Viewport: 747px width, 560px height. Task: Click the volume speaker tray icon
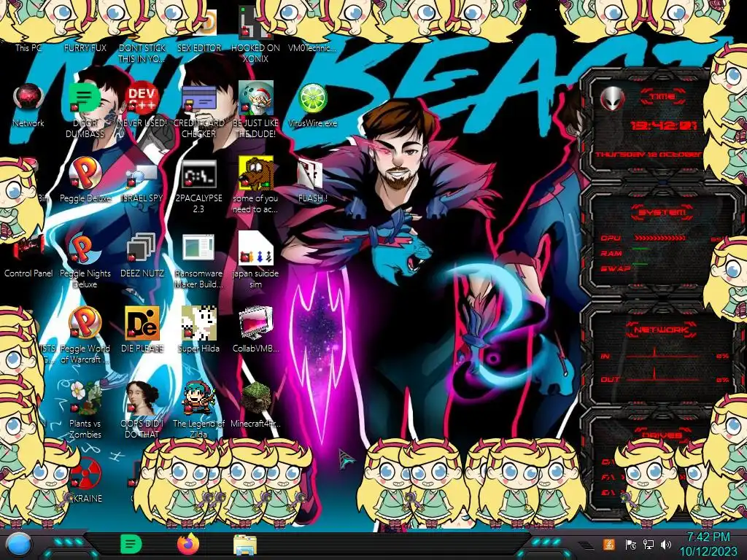(x=666, y=544)
